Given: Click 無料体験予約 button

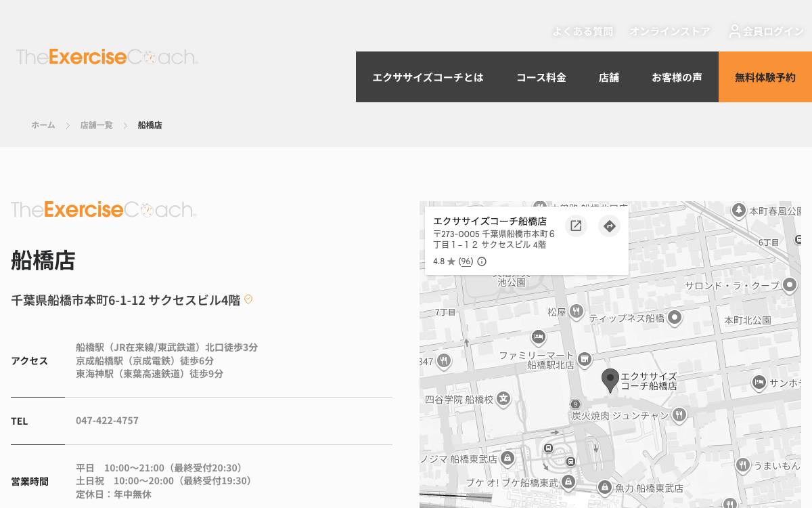Looking at the screenshot, I should pos(765,77).
